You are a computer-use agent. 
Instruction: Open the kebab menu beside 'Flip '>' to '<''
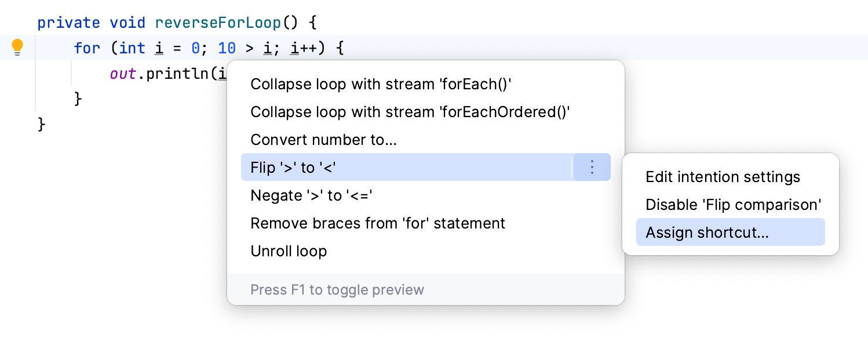(592, 167)
